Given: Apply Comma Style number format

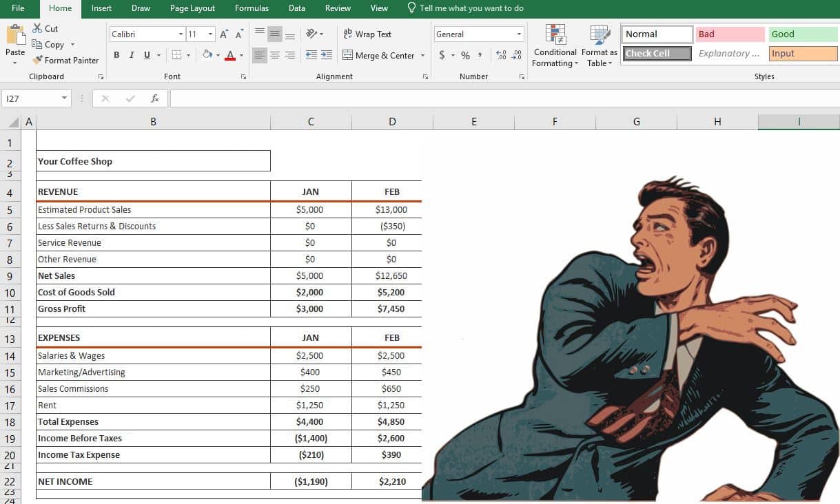Looking at the screenshot, I should pyautogui.click(x=480, y=55).
